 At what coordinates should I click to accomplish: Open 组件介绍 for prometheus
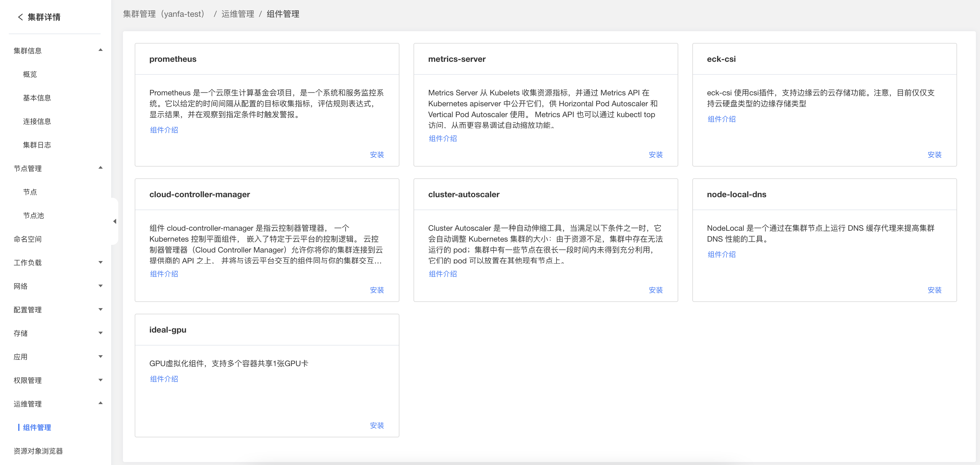tap(164, 130)
